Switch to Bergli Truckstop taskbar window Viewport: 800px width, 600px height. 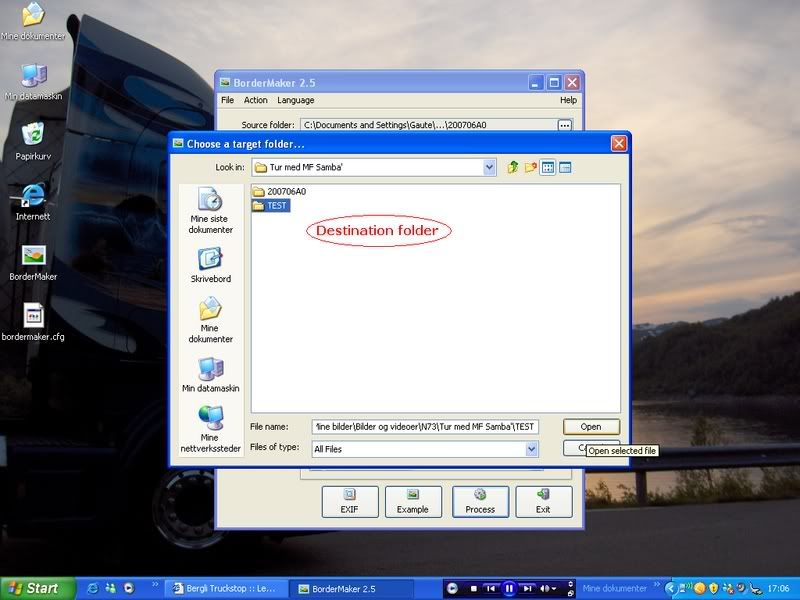click(227, 589)
